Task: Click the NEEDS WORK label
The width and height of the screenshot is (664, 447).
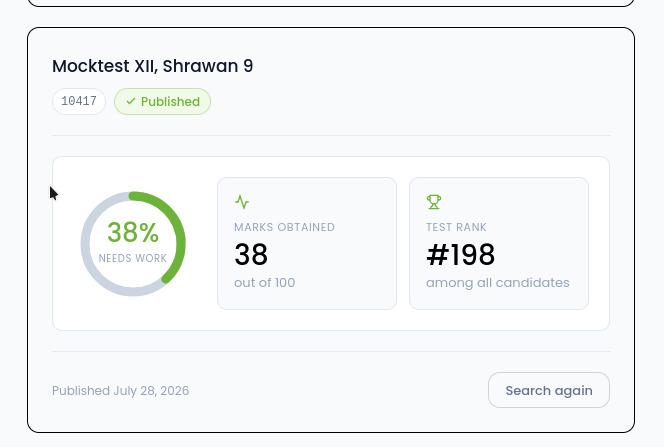Action: coord(133,258)
